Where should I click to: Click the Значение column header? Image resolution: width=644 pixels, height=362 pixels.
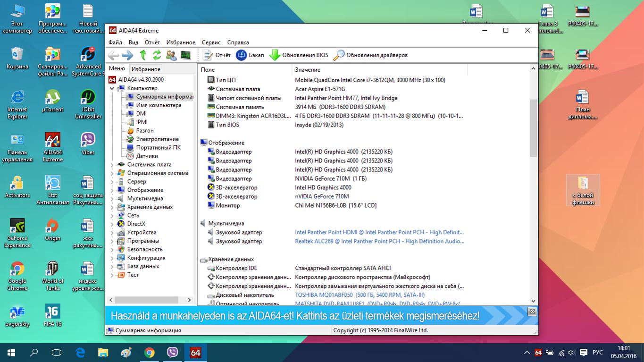pos(380,70)
